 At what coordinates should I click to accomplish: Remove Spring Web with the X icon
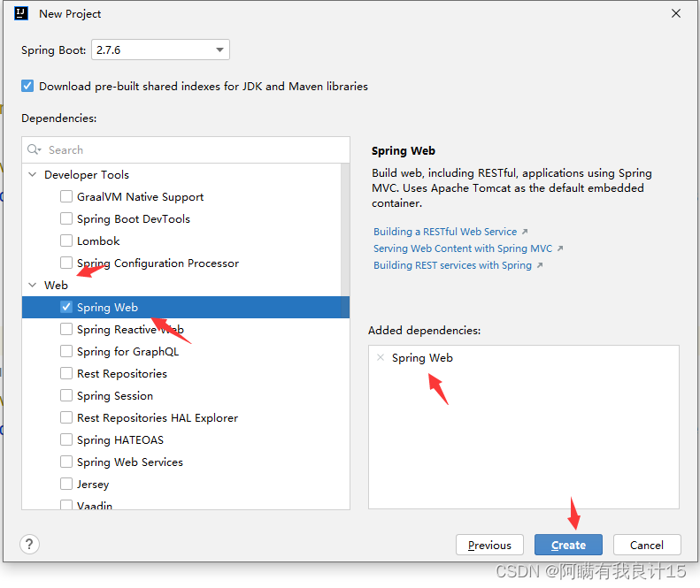pos(381,357)
